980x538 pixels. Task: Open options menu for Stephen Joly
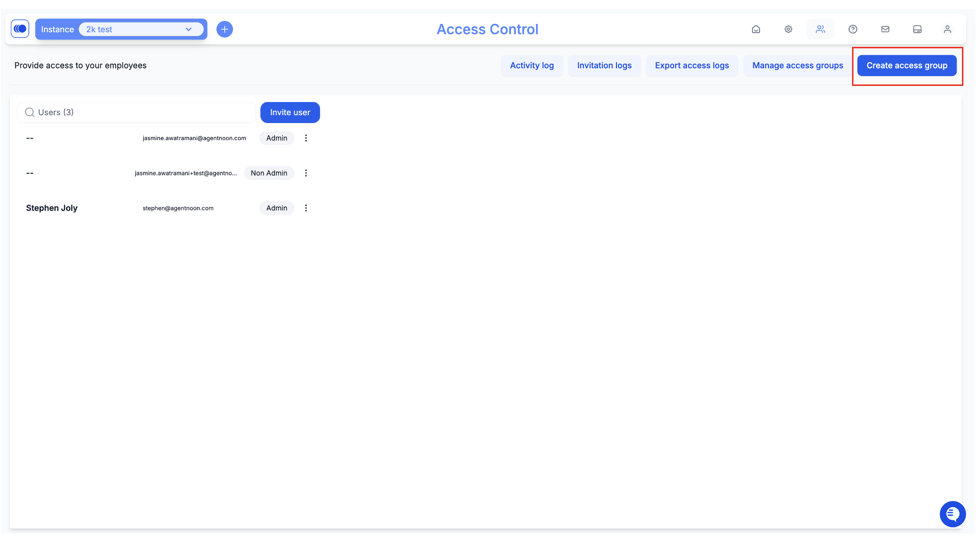[306, 208]
